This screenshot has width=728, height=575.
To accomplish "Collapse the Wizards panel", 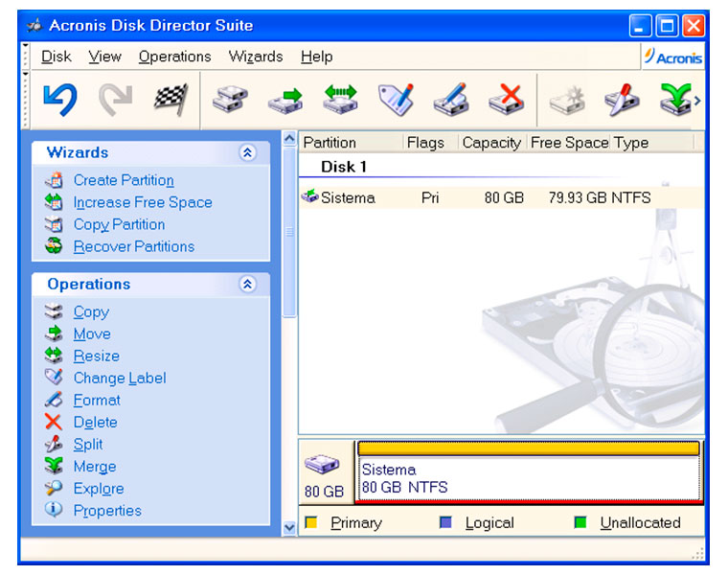I will point(247,152).
